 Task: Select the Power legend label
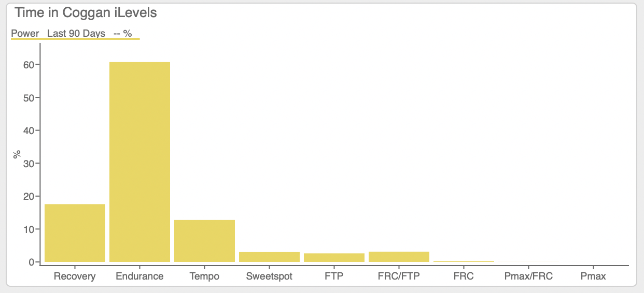coord(25,33)
